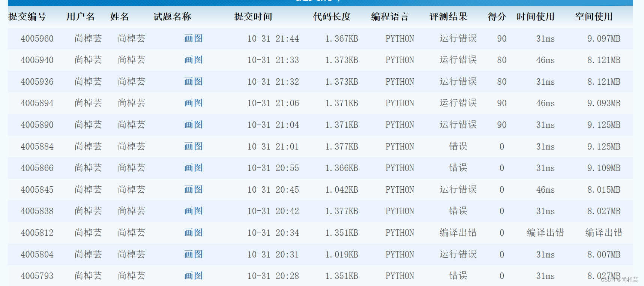Viewport: 644px width, 286px height.
Task: Click 编译出错 result for submission 4005812
Action: 458,233
